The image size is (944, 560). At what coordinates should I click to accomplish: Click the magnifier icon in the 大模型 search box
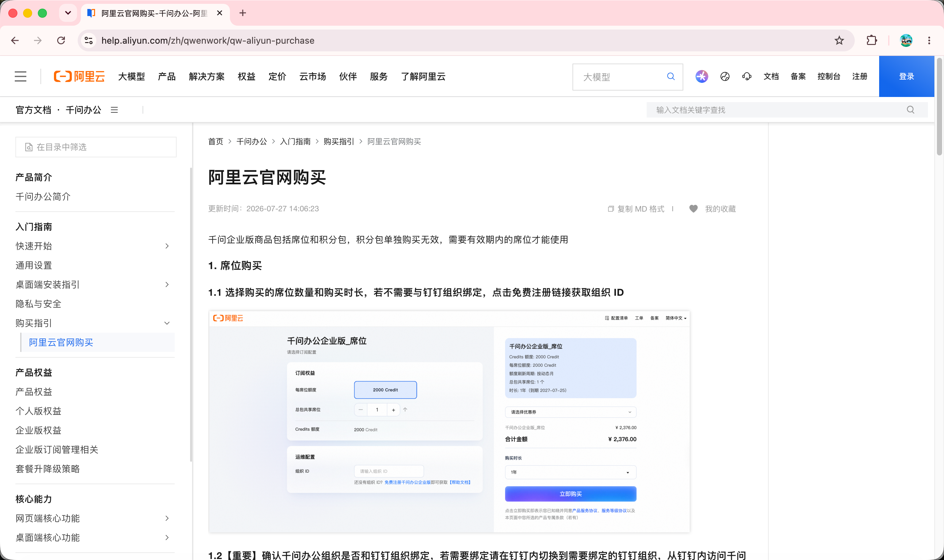(x=670, y=77)
